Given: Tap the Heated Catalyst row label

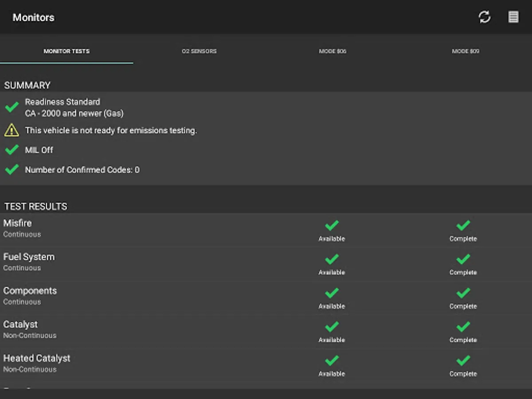Looking at the screenshot, I should coord(37,358).
